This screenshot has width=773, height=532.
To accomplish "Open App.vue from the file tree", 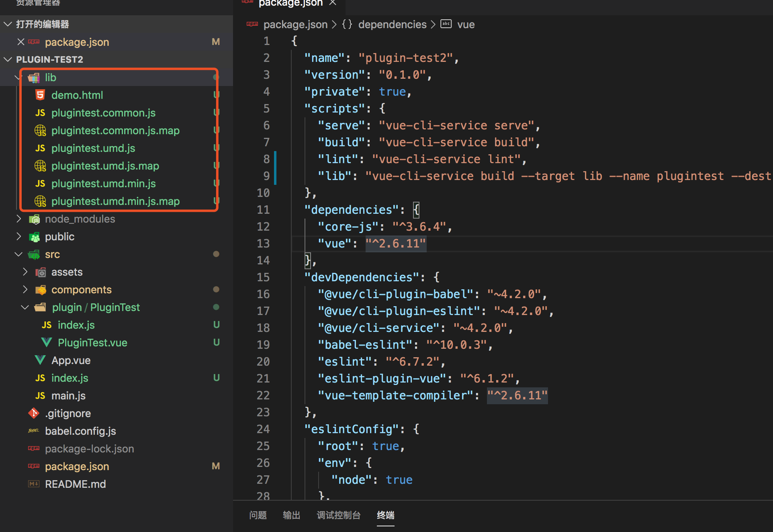I will point(71,360).
